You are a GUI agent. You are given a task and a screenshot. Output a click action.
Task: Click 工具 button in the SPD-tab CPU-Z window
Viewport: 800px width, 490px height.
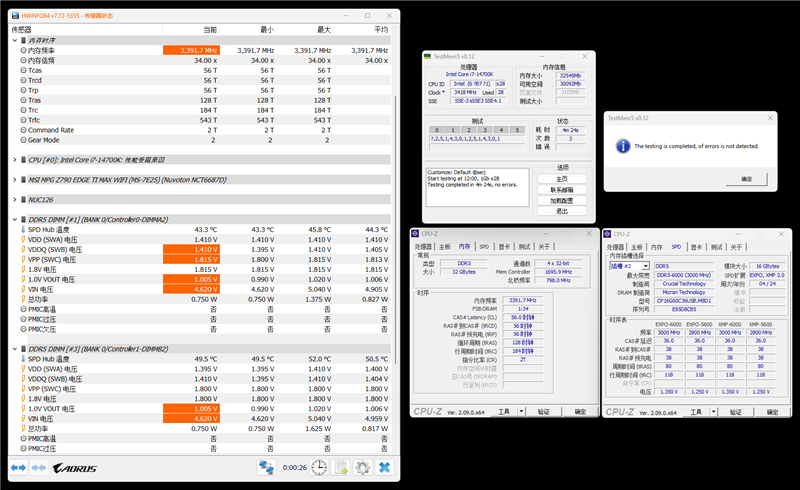click(x=696, y=412)
